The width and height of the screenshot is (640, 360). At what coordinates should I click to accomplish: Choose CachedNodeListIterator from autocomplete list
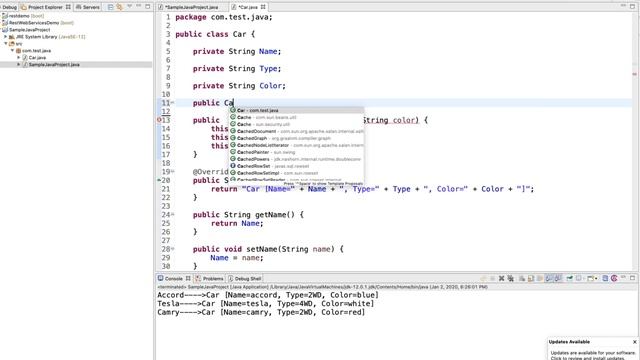[296, 145]
